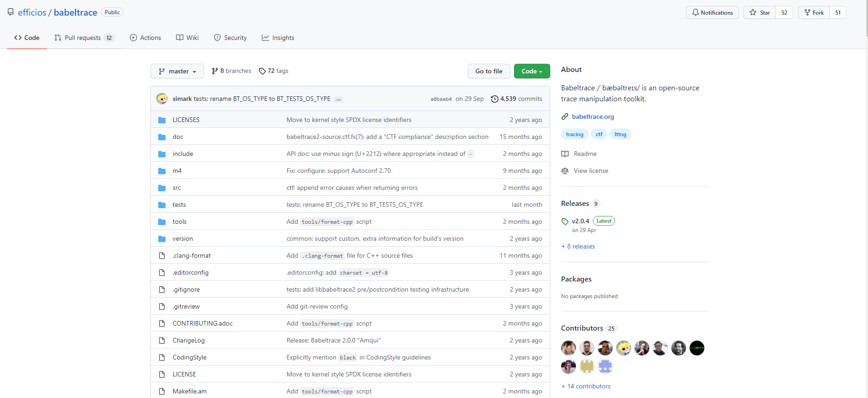The height and width of the screenshot is (398, 868).
Task: Click the star count 52
Action: click(785, 12)
